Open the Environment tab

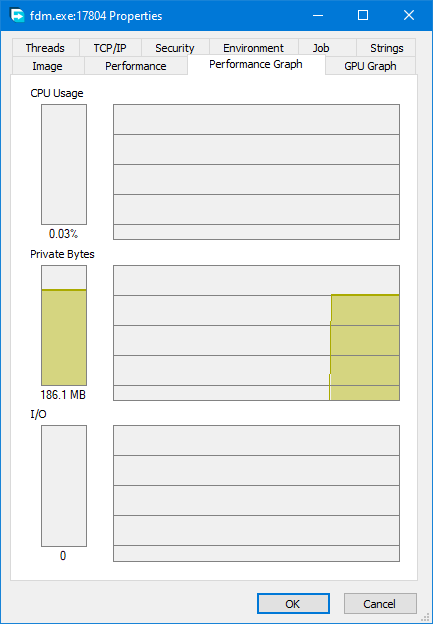(x=254, y=48)
